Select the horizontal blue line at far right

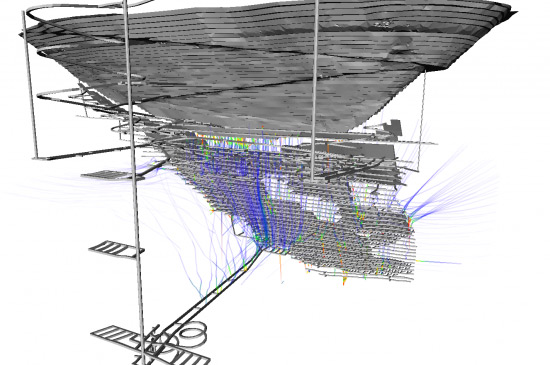438,262
